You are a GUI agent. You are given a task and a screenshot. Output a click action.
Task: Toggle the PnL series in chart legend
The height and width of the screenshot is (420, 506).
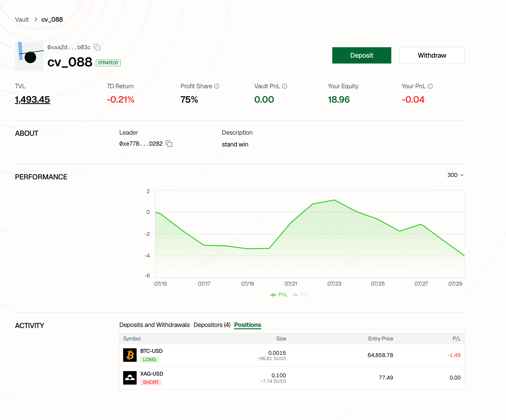[279, 295]
